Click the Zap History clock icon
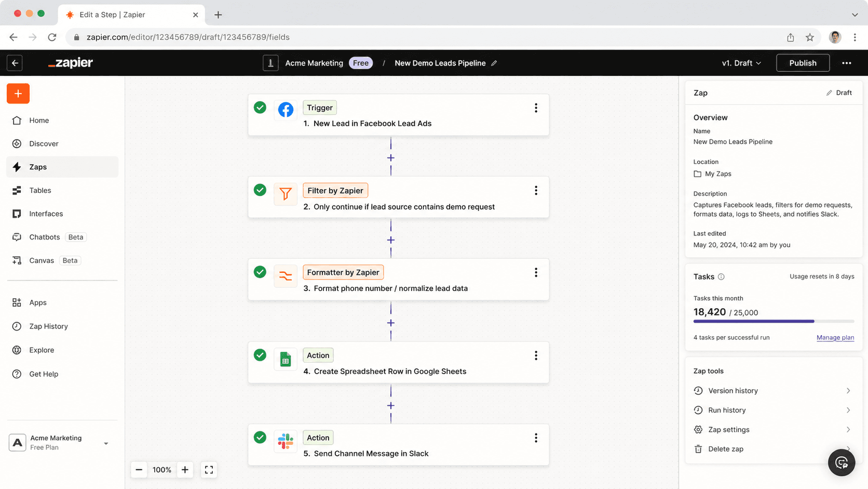 (17, 326)
